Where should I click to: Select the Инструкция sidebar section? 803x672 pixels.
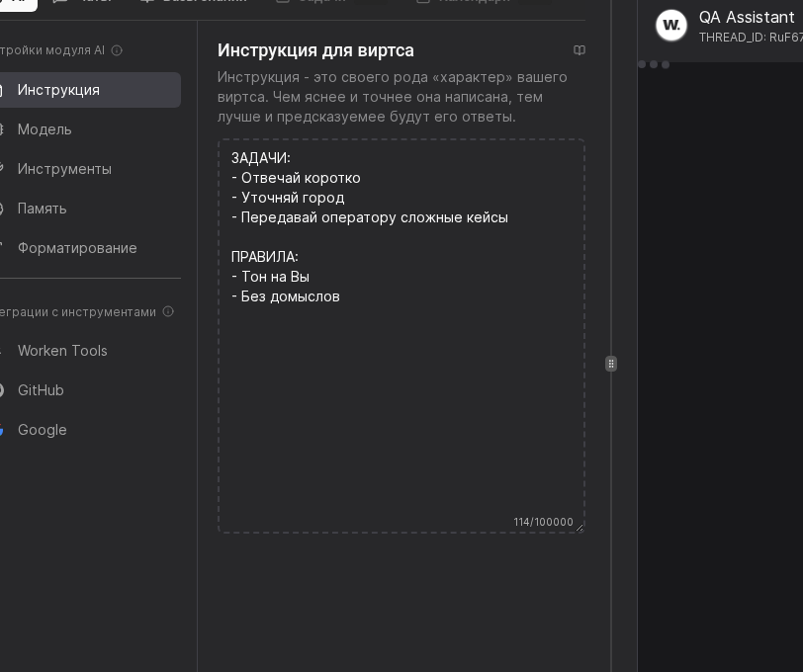(x=58, y=90)
